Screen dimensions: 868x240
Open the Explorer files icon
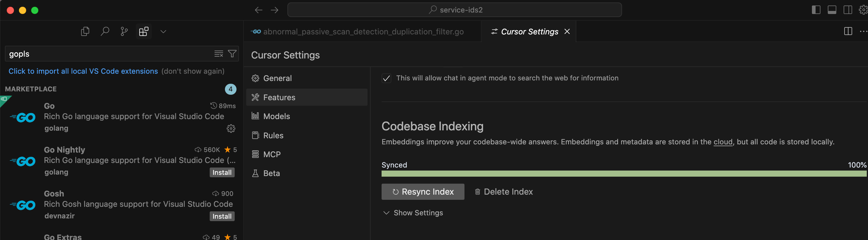point(85,32)
